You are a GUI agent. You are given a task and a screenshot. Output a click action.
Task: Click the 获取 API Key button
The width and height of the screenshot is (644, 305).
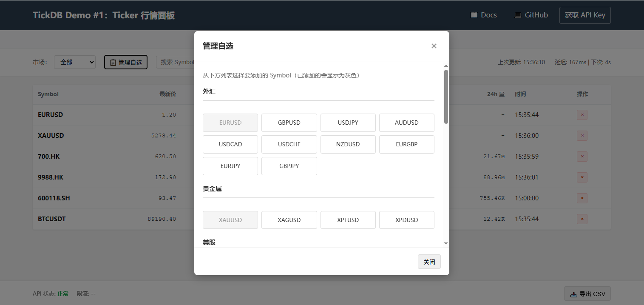point(585,14)
